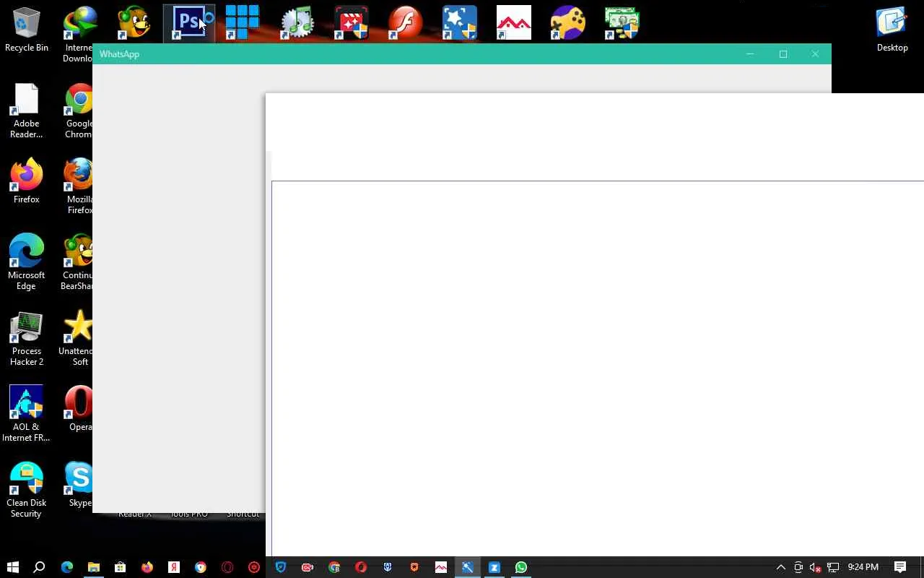Open File Explorer from the taskbar
Screen dimensions: 924x578
[94, 567]
